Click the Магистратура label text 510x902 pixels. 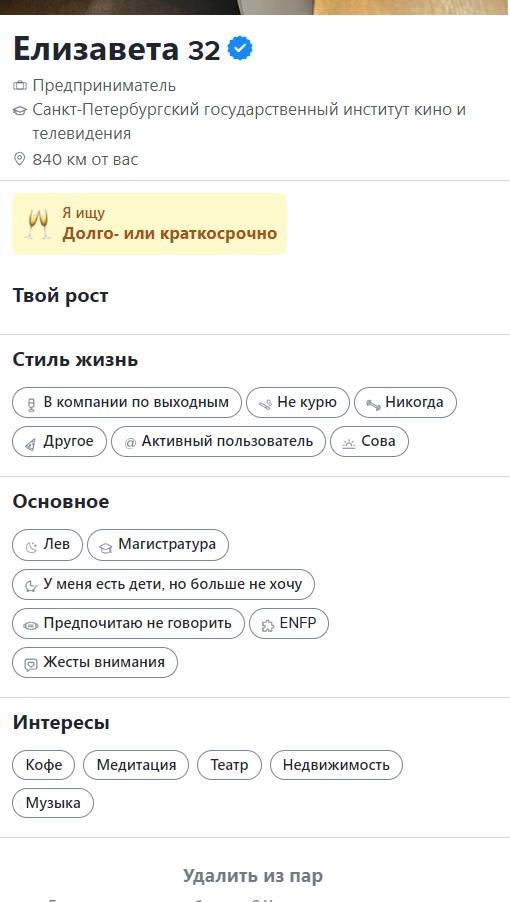pyautogui.click(x=167, y=544)
